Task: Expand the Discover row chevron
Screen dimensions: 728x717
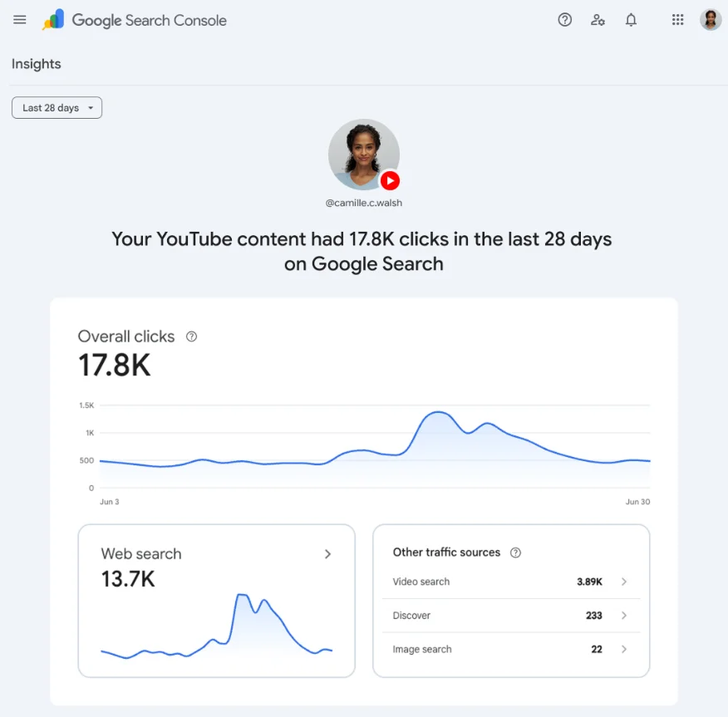Action: [x=624, y=616]
